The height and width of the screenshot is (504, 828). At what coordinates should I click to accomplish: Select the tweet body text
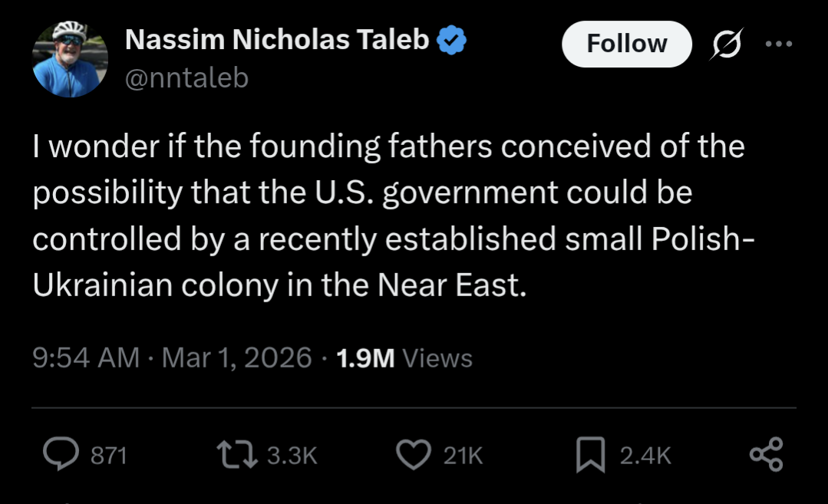(x=384, y=215)
